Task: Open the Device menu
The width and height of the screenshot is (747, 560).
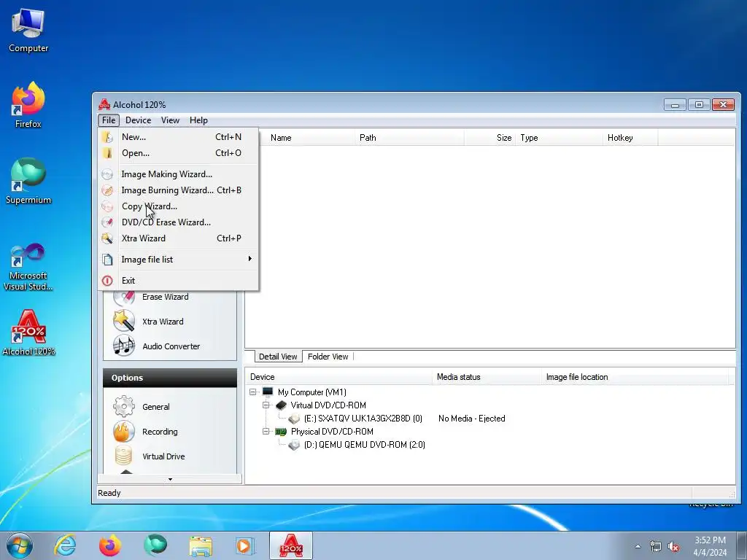Action: 138,120
